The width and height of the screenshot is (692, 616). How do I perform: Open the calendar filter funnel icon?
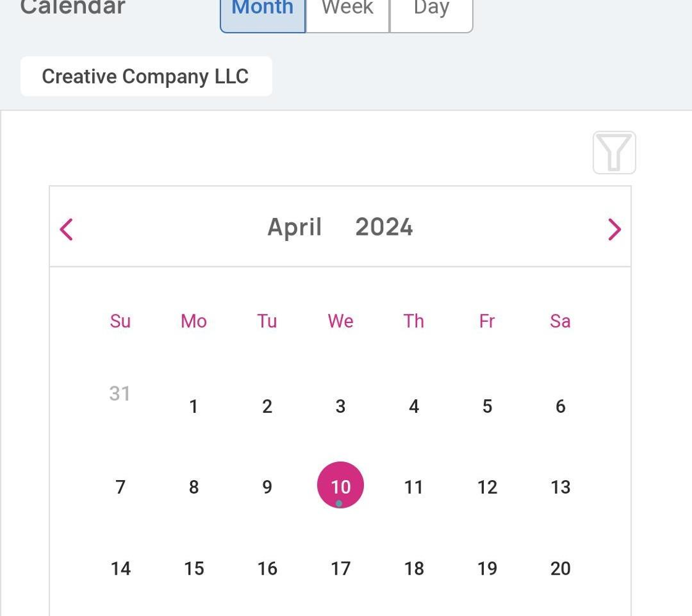tap(614, 153)
